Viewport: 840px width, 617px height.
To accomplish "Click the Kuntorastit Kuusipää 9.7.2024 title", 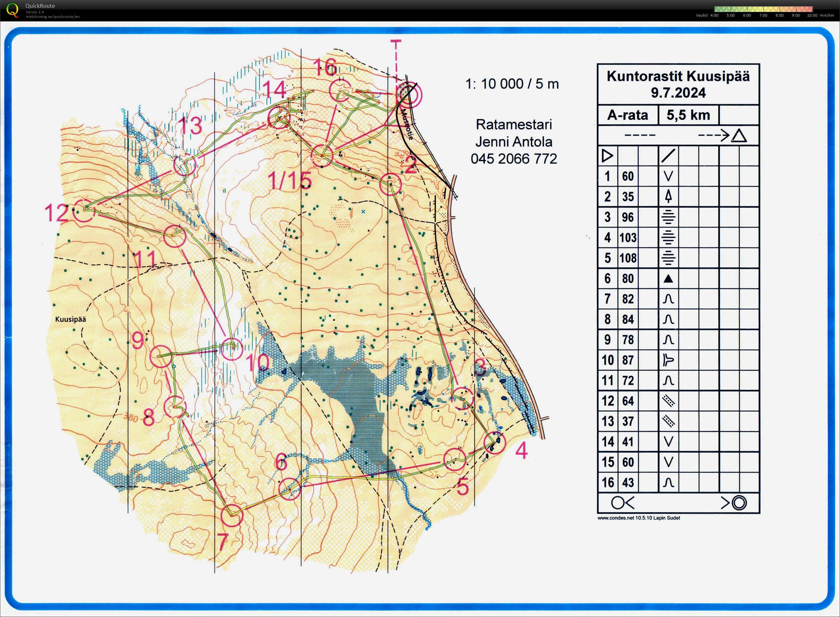I will (x=678, y=84).
